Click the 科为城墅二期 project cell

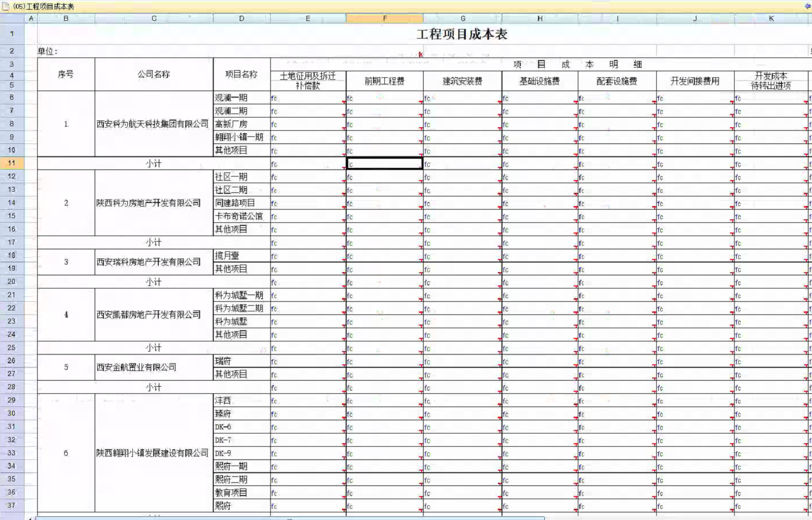tap(242, 308)
